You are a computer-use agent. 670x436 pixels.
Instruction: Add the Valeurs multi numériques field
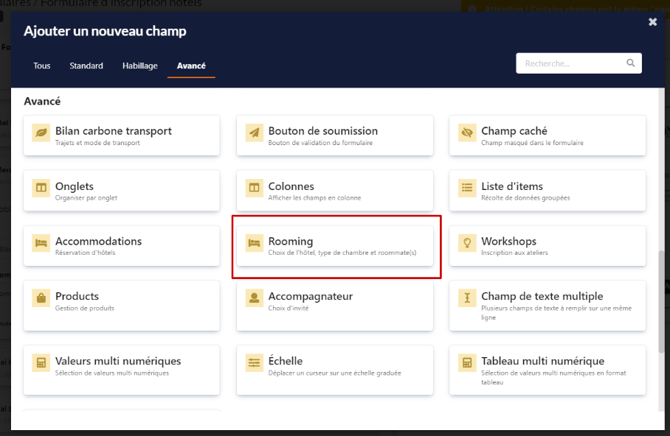point(121,365)
